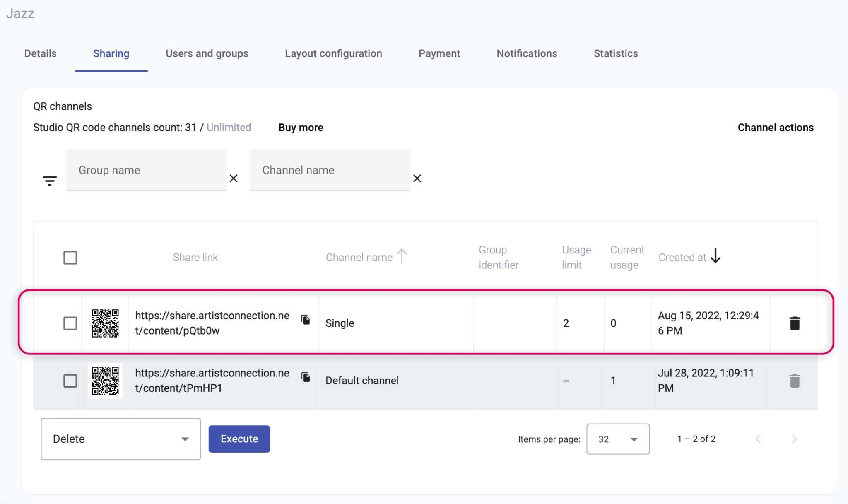The width and height of the screenshot is (848, 504).
Task: Check the Default channel row checkbox
Action: [70, 381]
